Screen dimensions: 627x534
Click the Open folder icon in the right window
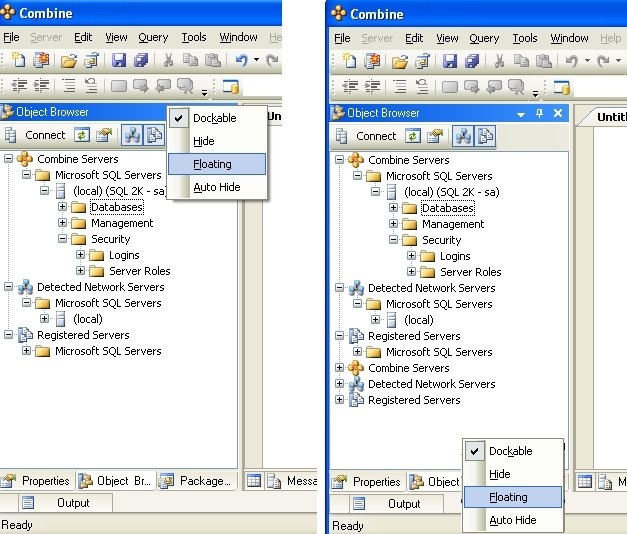coord(400,61)
